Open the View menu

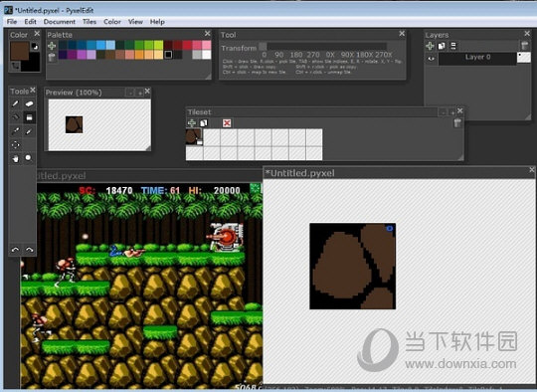(x=135, y=22)
